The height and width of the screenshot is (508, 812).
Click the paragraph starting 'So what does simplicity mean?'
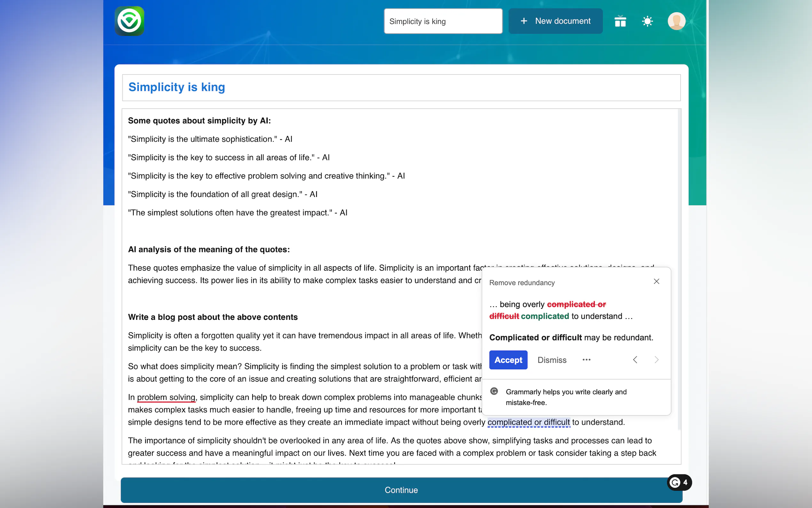(x=305, y=373)
